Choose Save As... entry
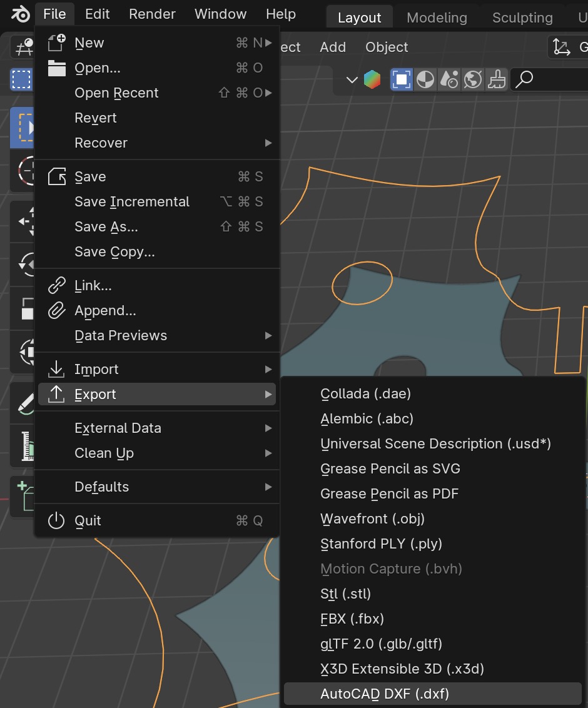This screenshot has width=588, height=708. [x=157, y=226]
